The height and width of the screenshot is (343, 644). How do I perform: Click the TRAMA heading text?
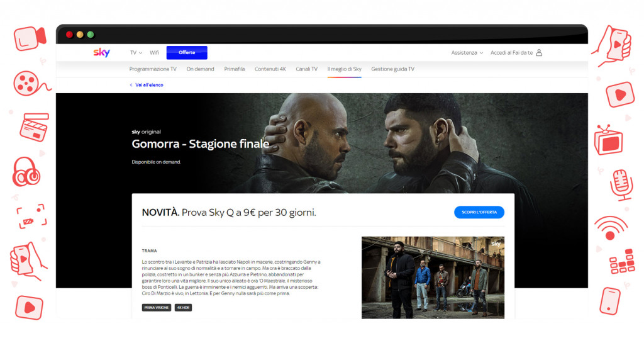point(150,250)
